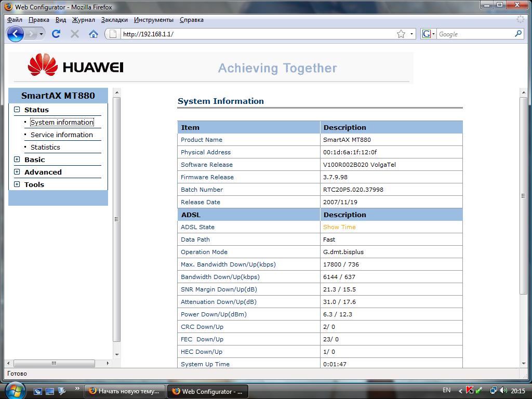This screenshot has width=532, height=399.
Task: Click the Safely Remove Hardware tray icon
Action: [478, 391]
